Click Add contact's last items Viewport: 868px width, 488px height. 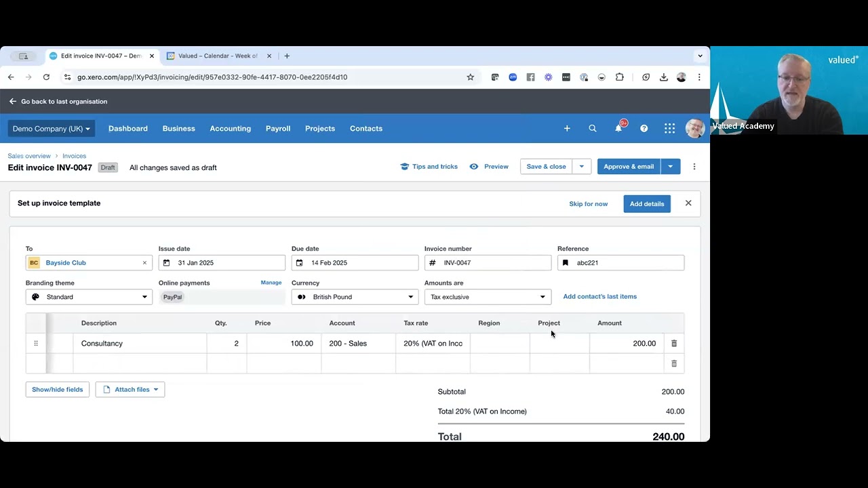pyautogui.click(x=600, y=297)
